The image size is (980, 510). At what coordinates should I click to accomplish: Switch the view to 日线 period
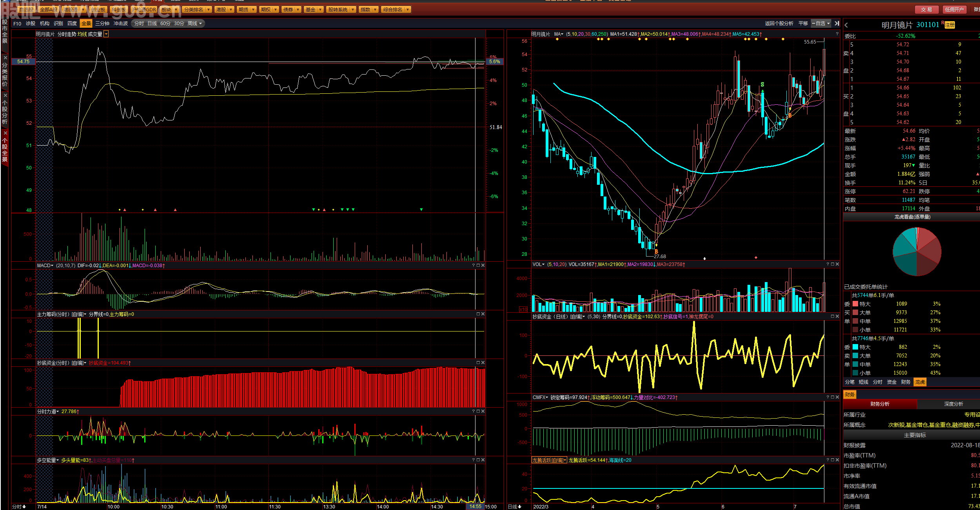click(152, 24)
